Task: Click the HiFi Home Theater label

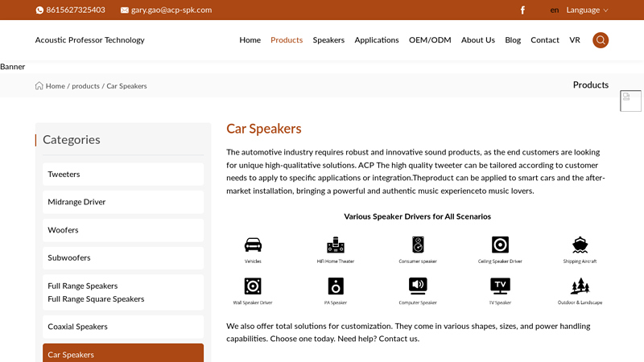Action: (336, 261)
